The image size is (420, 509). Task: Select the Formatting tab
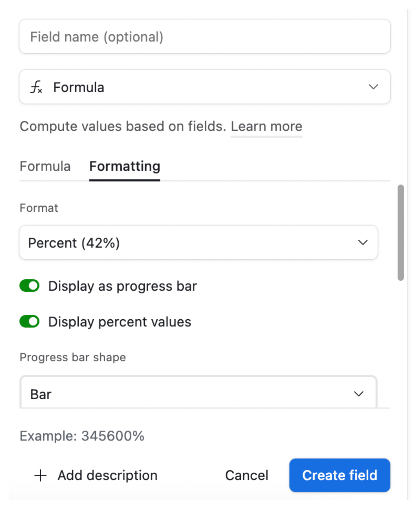coord(125,166)
